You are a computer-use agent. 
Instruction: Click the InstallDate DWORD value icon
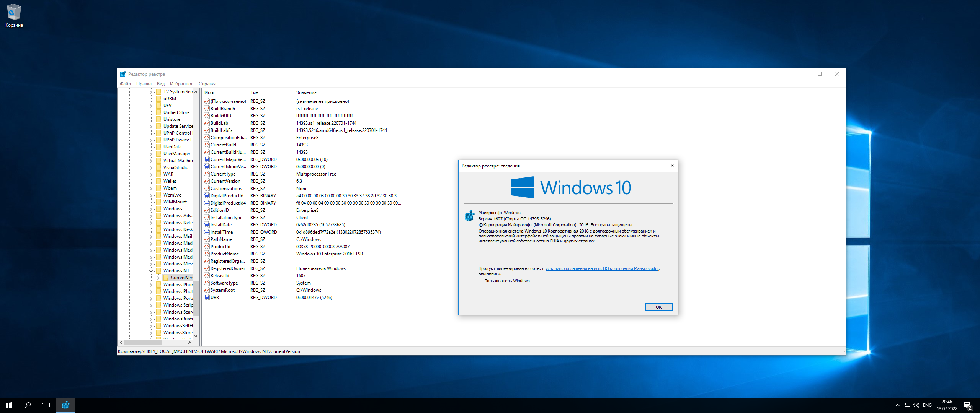click(x=207, y=224)
